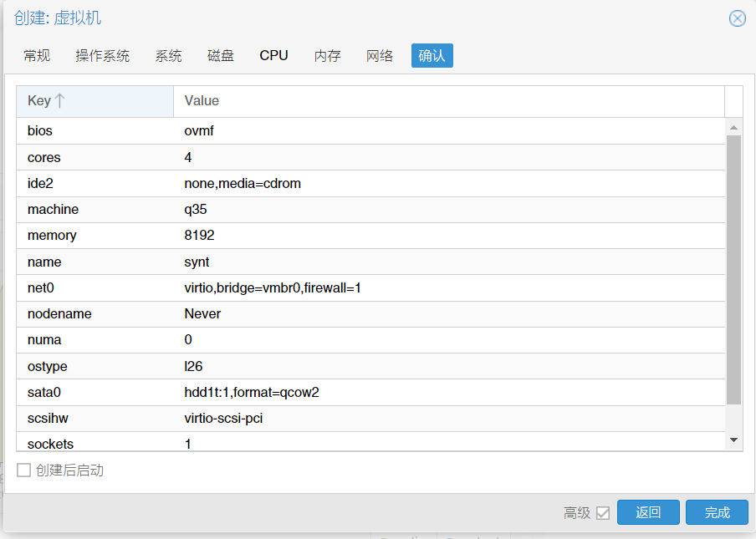
Task: Toggle the 高级 advanced checkbox
Action: [x=603, y=513]
